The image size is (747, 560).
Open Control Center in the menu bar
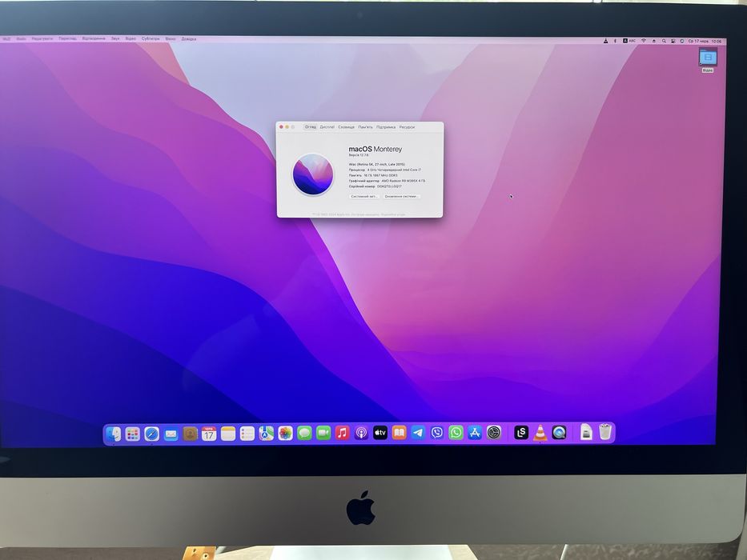pos(673,42)
